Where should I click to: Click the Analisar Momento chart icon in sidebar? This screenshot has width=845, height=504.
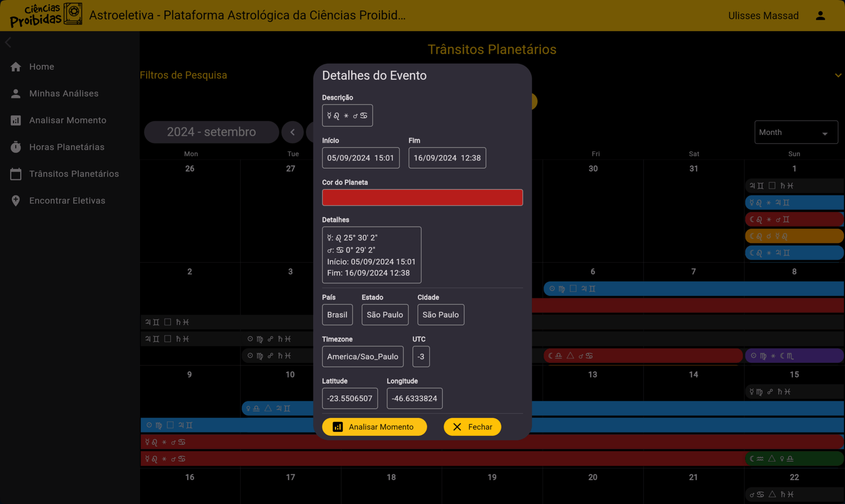pos(16,121)
